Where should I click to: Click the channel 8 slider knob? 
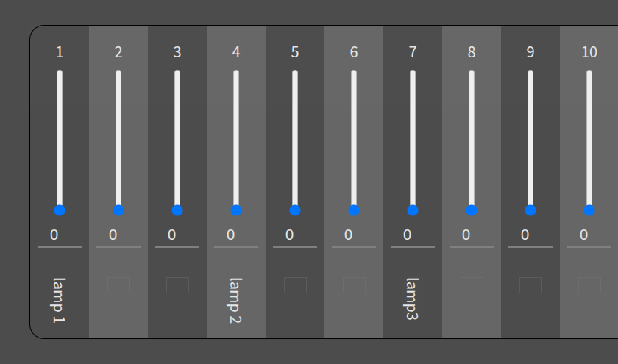[472, 210]
